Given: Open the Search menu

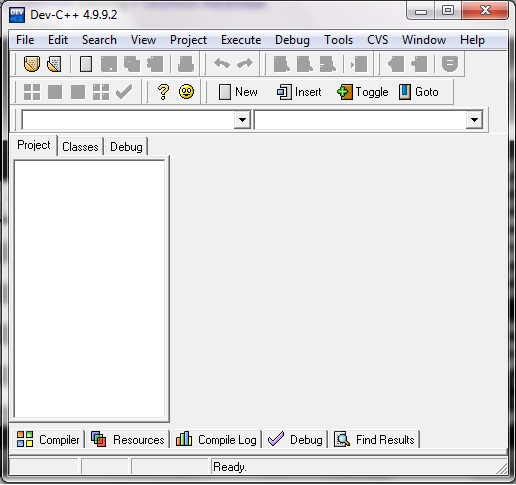Looking at the screenshot, I should click(x=99, y=40).
